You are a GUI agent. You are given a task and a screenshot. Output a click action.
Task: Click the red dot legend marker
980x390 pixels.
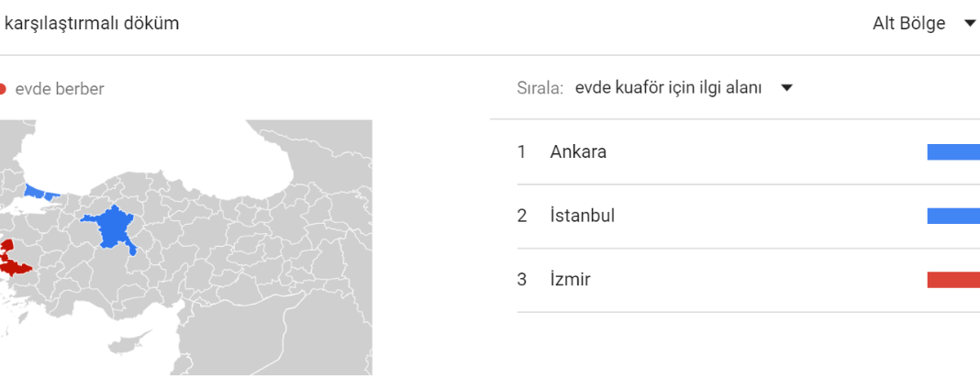point(2,89)
